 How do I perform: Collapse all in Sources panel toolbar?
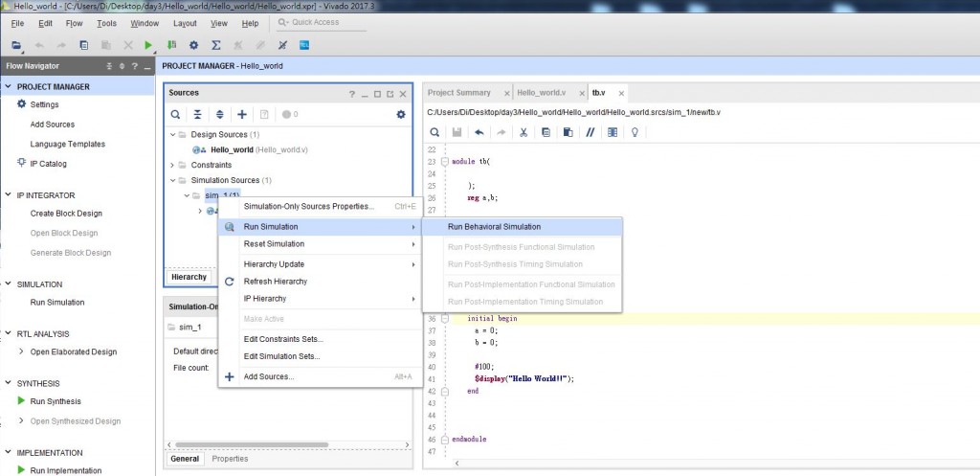click(x=197, y=115)
